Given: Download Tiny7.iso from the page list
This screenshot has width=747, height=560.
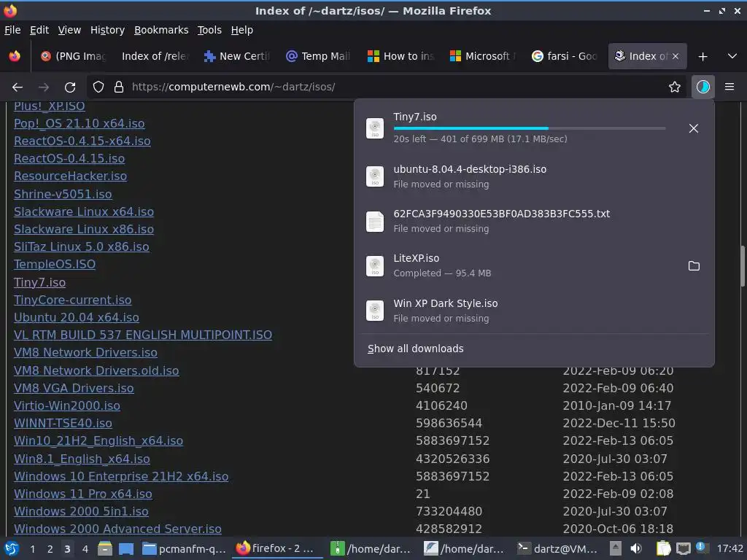Looking at the screenshot, I should (x=39, y=282).
